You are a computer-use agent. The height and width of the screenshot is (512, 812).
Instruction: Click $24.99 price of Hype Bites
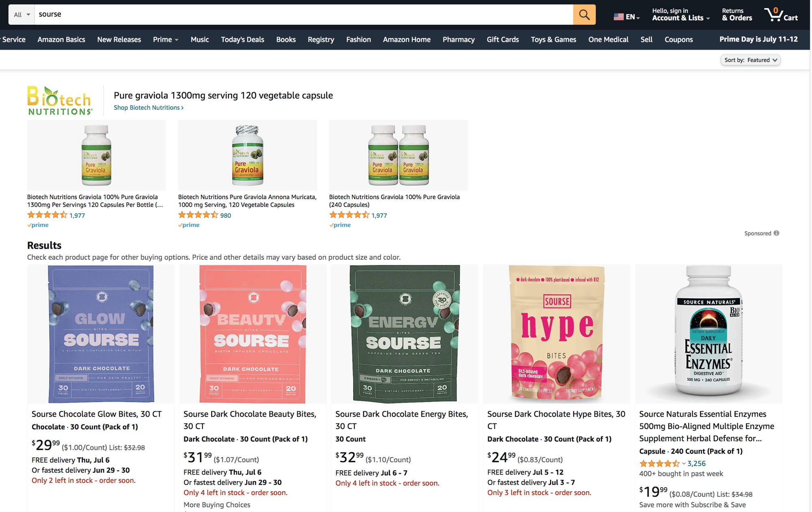coord(501,458)
